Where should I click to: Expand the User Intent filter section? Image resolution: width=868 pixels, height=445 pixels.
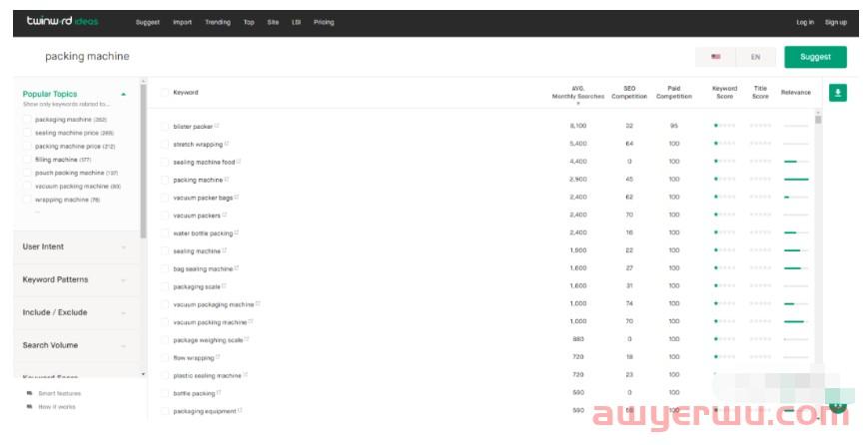pos(75,246)
